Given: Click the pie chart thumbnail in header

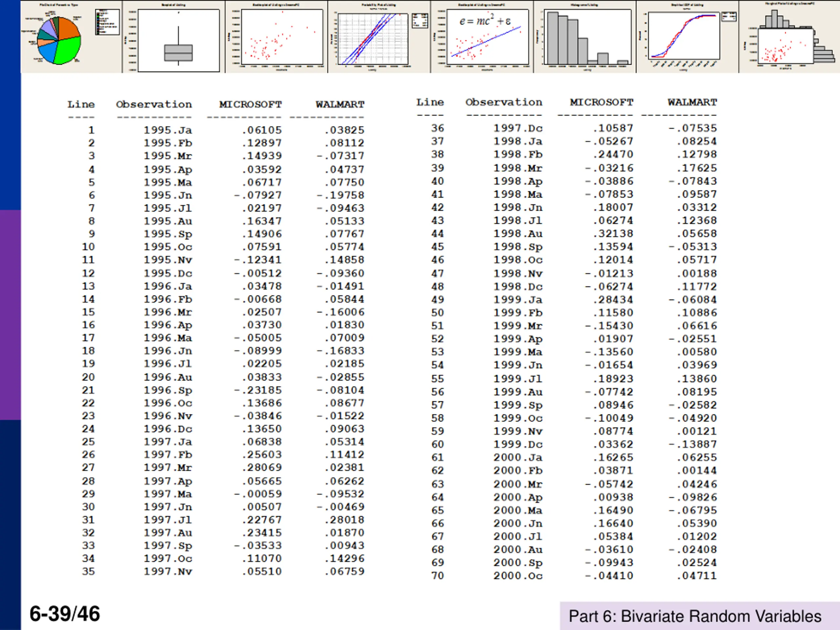Looking at the screenshot, I should pyautogui.click(x=72, y=36).
